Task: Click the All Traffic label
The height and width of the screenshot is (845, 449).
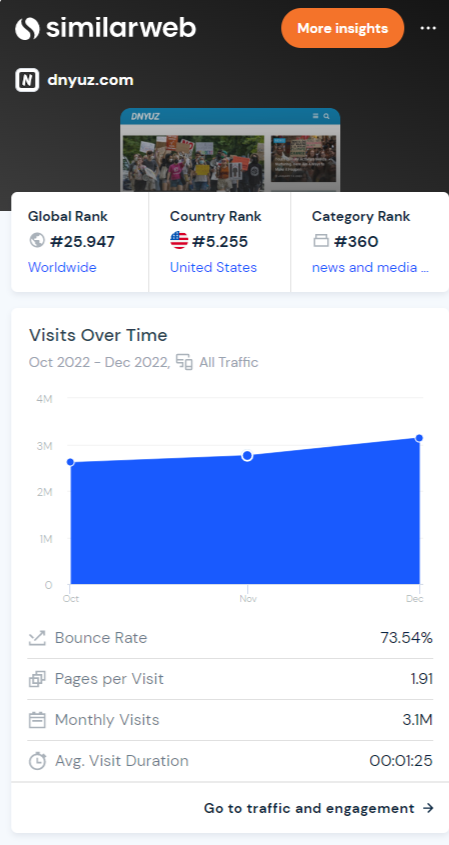Action: pyautogui.click(x=229, y=362)
